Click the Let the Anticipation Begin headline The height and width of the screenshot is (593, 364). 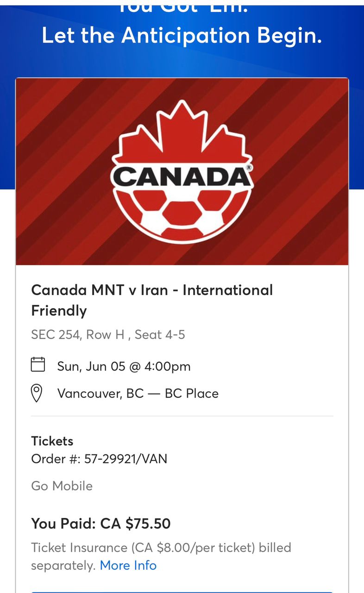pyautogui.click(x=182, y=36)
